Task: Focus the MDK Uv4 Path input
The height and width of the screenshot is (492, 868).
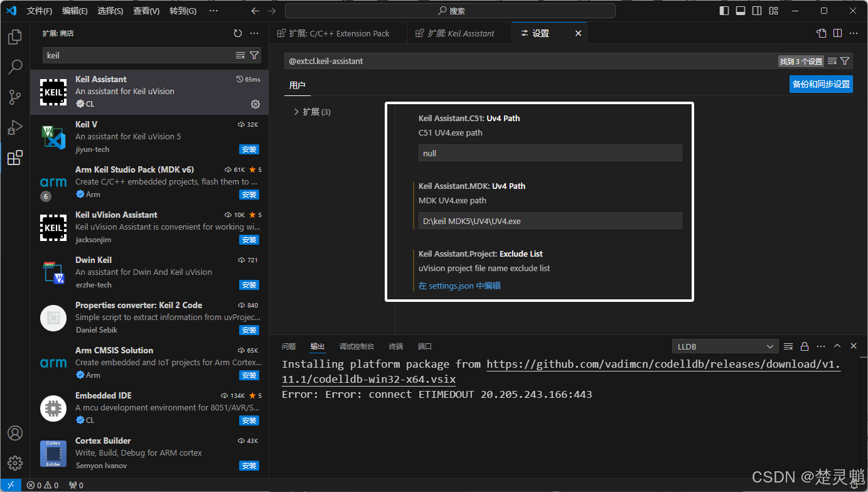Action: (x=550, y=221)
